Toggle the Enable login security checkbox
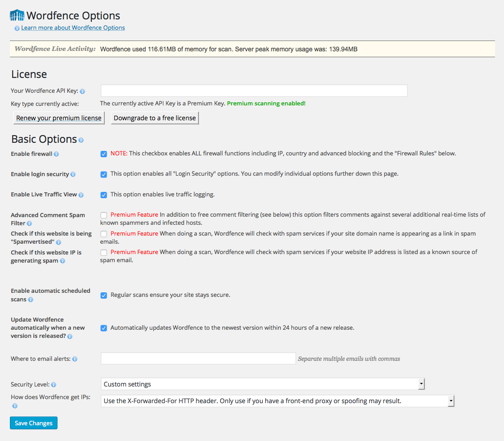The width and height of the screenshot is (504, 441). tap(103, 174)
